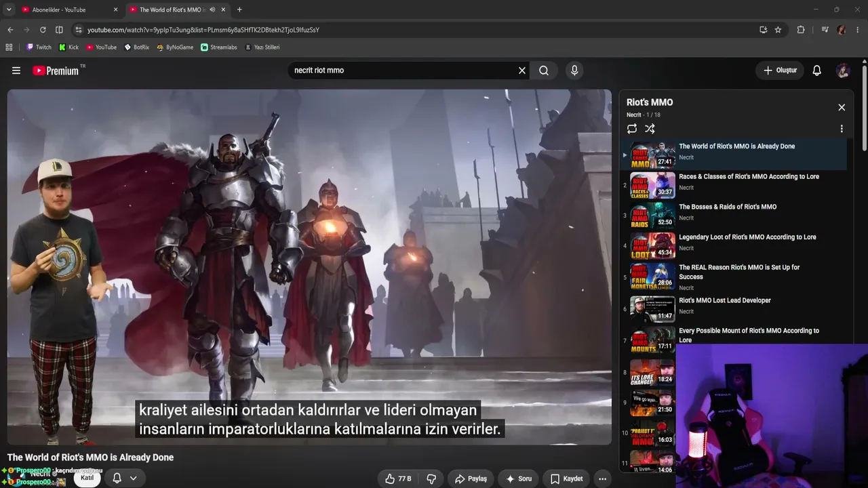Image resolution: width=868 pixels, height=488 pixels.
Task: Reload the current page
Action: pyautogui.click(x=43, y=30)
